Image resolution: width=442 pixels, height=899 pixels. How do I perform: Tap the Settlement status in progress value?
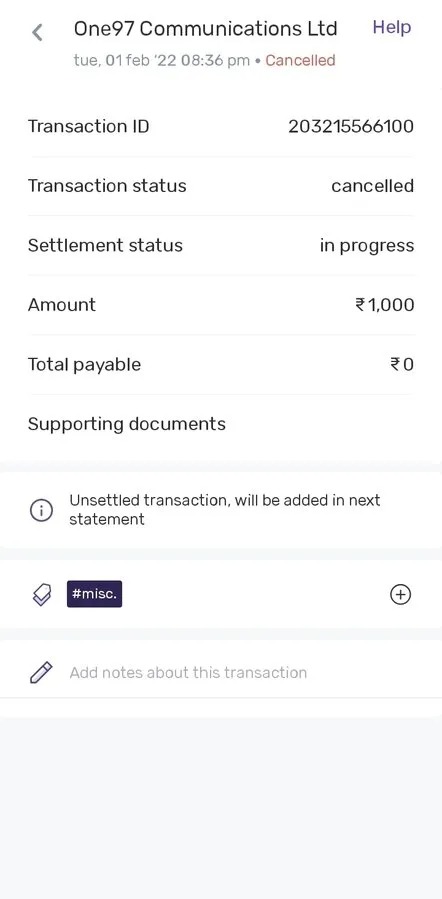click(x=367, y=246)
